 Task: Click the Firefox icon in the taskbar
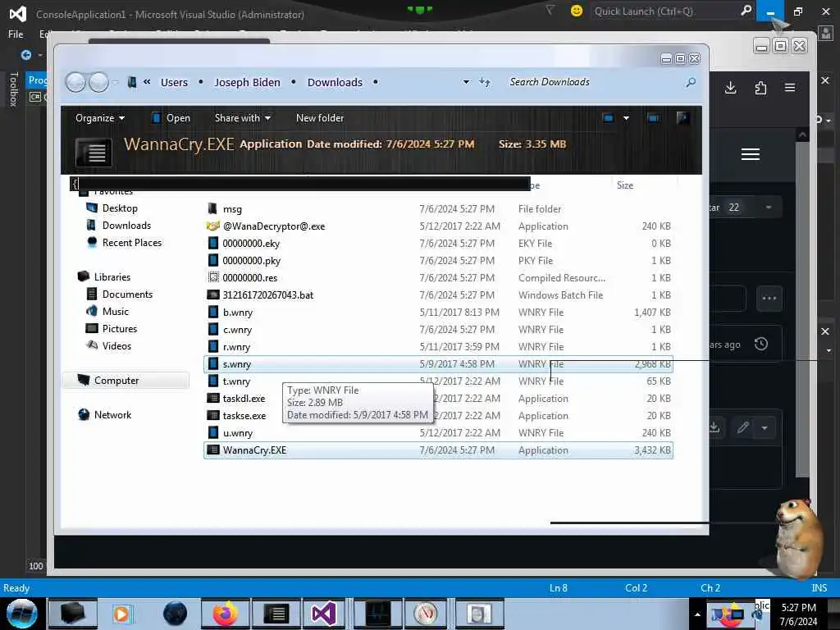point(225,614)
